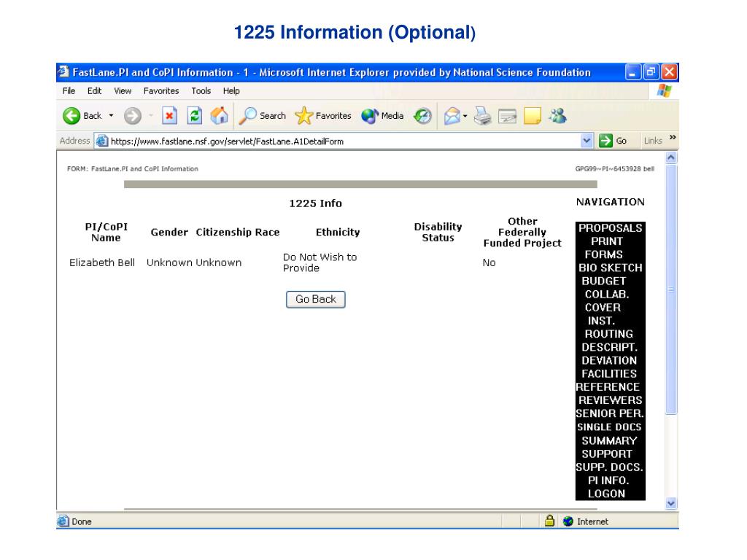Open the Back history dropdown arrow

click(111, 116)
